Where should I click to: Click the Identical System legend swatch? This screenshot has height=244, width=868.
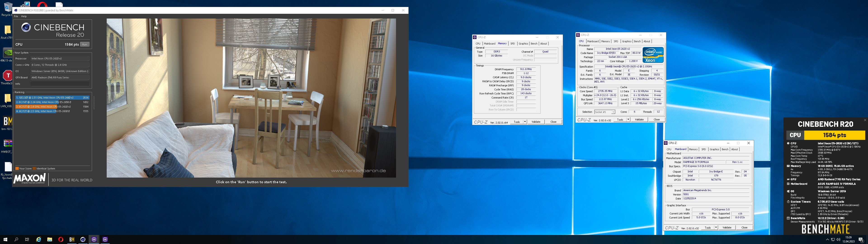click(34, 169)
